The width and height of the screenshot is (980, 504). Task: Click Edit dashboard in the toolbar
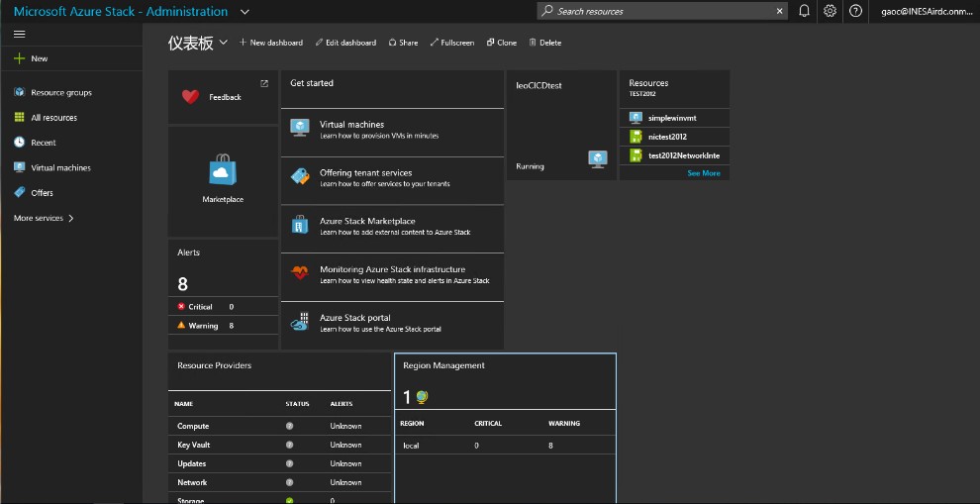[345, 43]
